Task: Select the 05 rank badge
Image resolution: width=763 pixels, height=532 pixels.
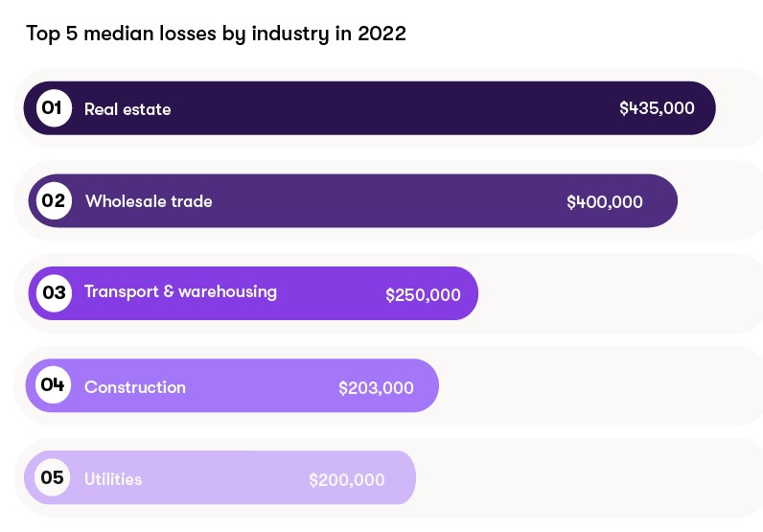Action: [x=53, y=477]
